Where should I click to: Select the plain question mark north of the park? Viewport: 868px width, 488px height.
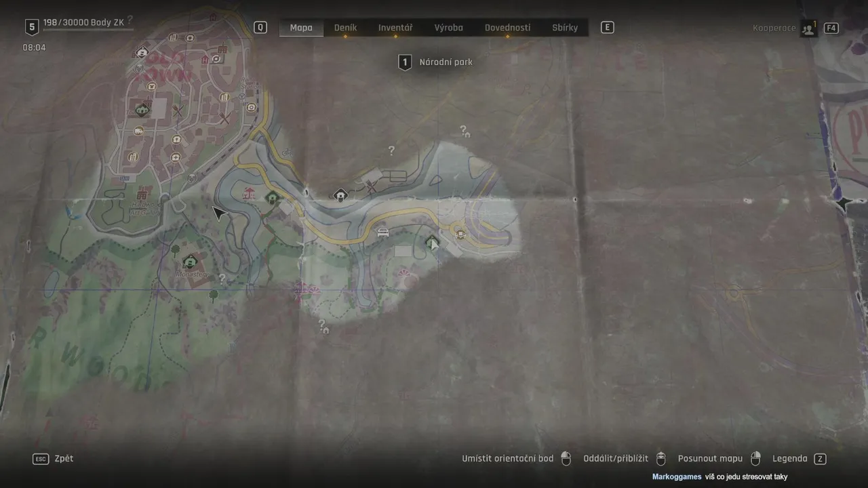coord(391,150)
